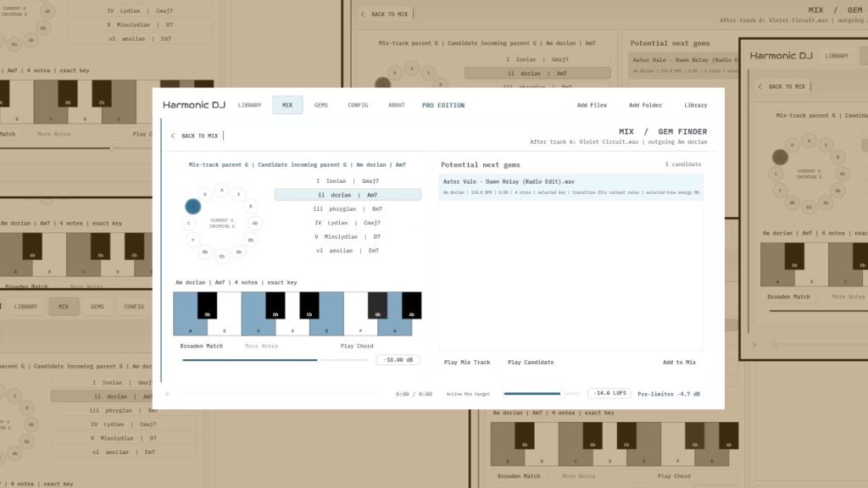Click Play Mix Track
Viewport: 868px width, 488px height.
click(x=467, y=363)
